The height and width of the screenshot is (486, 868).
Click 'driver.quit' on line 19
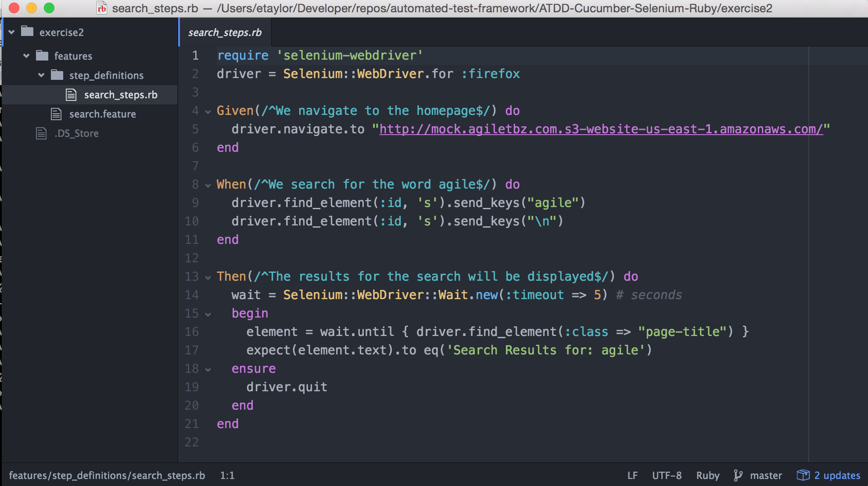click(287, 387)
